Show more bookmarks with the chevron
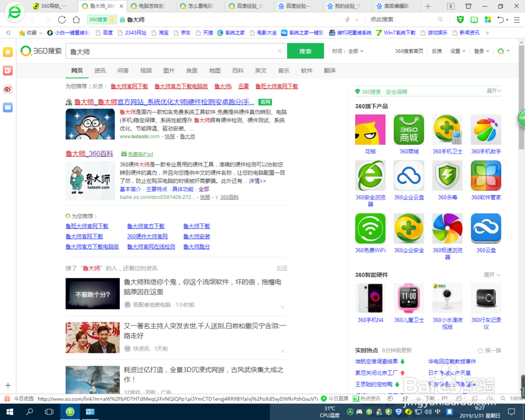Viewport: 525px width, 420px height. pos(487,33)
